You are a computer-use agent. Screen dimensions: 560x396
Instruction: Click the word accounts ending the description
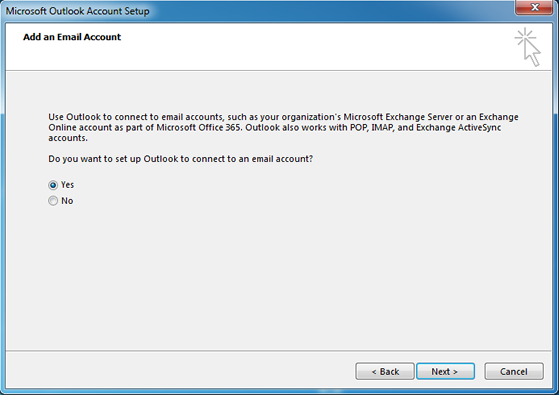click(x=68, y=138)
